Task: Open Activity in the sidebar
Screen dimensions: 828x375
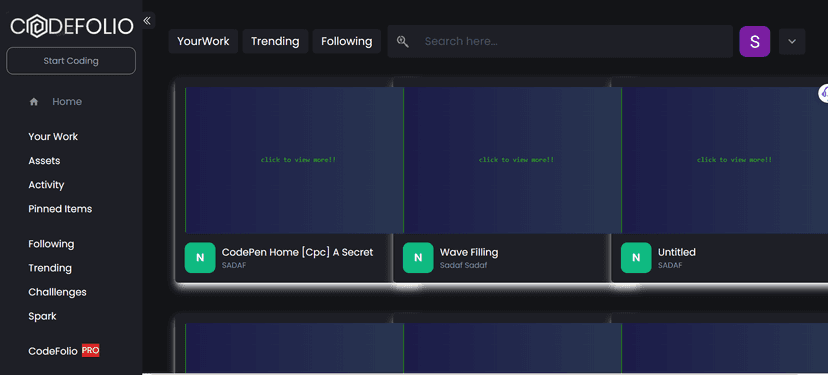Action: pos(46,185)
